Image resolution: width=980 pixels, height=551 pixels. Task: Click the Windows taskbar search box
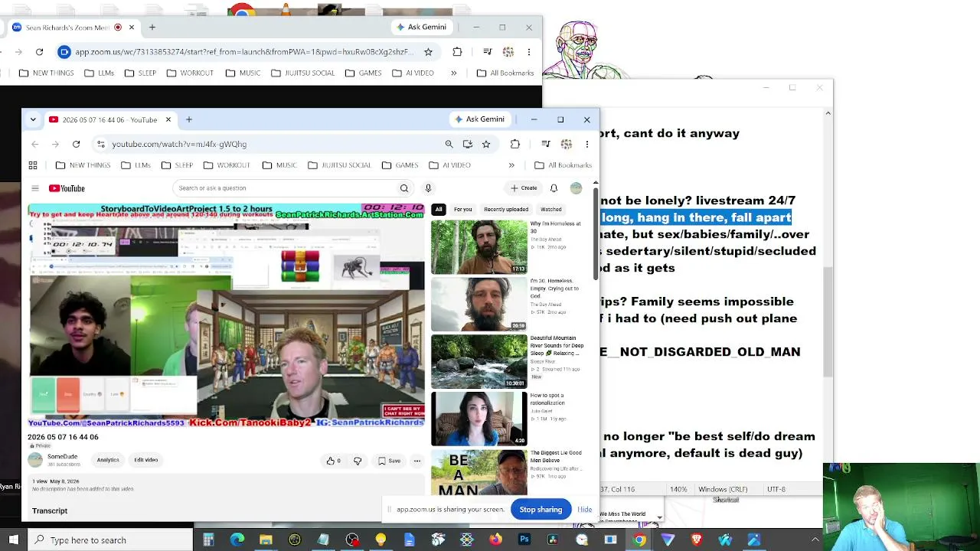[110, 540]
